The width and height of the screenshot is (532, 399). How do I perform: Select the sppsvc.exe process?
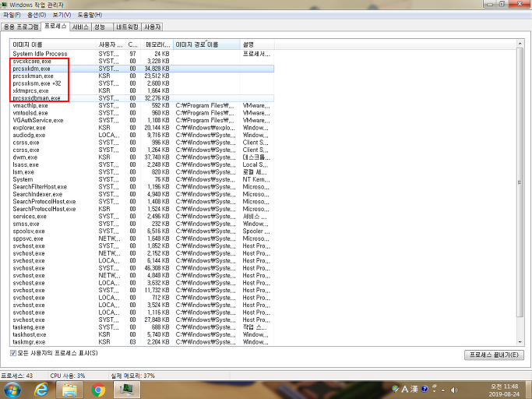tap(142, 238)
